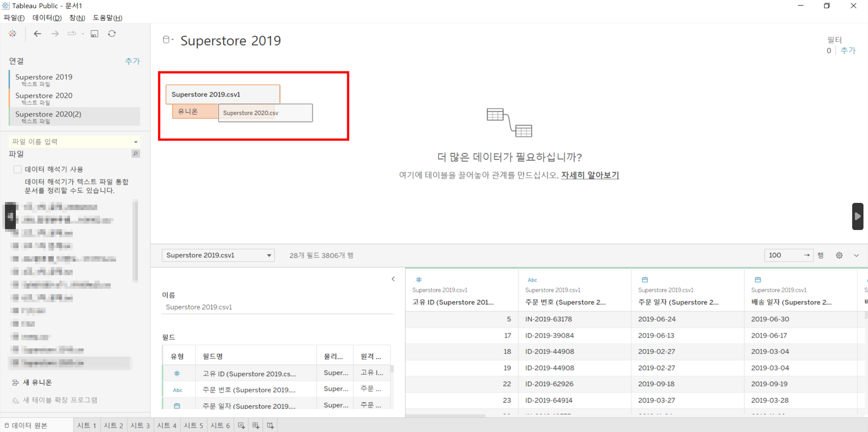Switch to the 시트 6 tab
Viewport: 868px width, 432px height.
220,425
